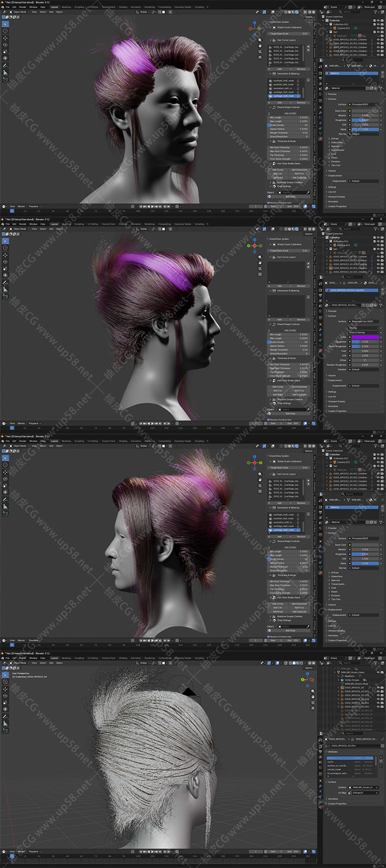
Task: Click Add Clump in three-quarter view window
Action: coord(278,170)
